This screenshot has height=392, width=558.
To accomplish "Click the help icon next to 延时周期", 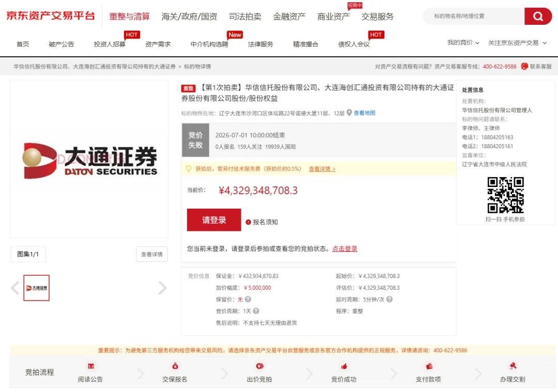I will point(390,299).
